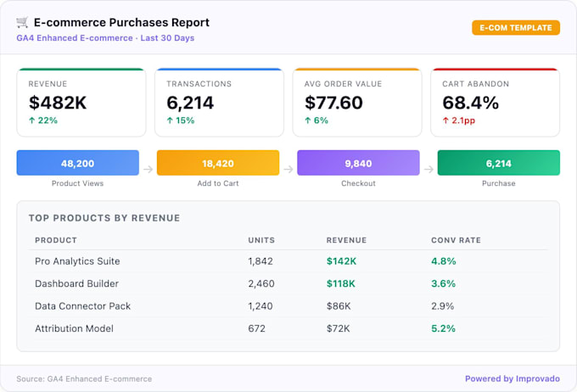Screen dimensions: 577x392
Task: Click the PRODUCT column header
Action: [x=56, y=240]
